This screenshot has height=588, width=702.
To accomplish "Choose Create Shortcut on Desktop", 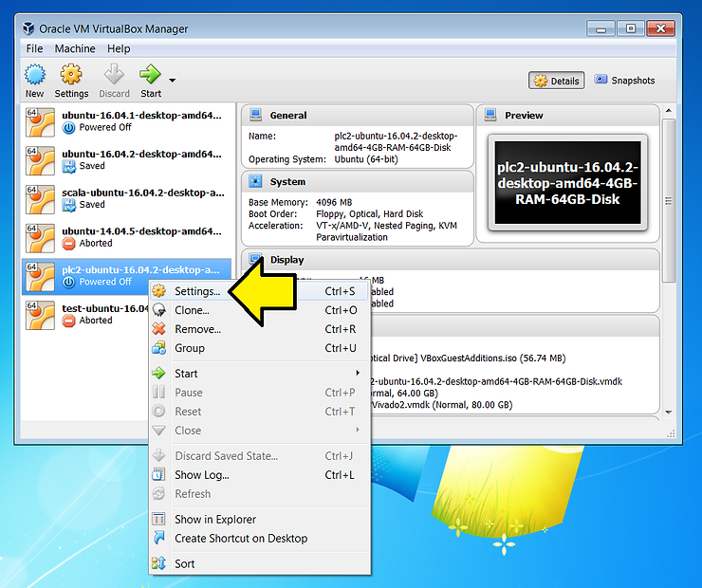I will click(x=259, y=539).
